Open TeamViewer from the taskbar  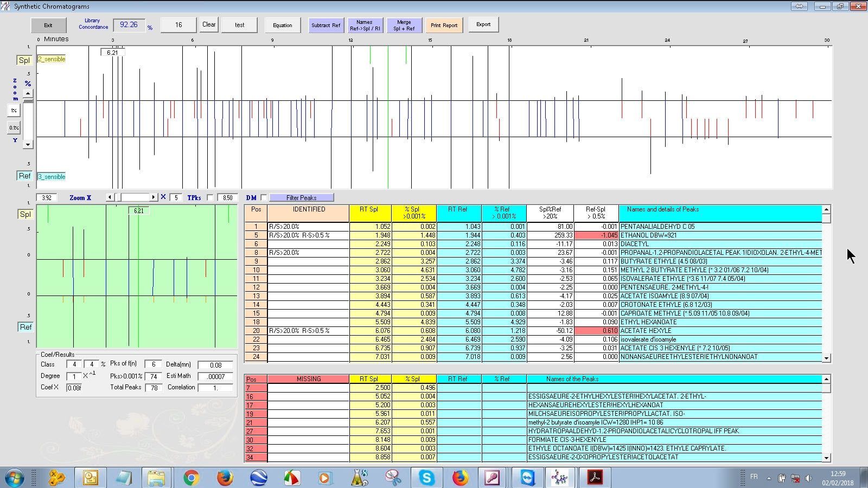(x=527, y=478)
